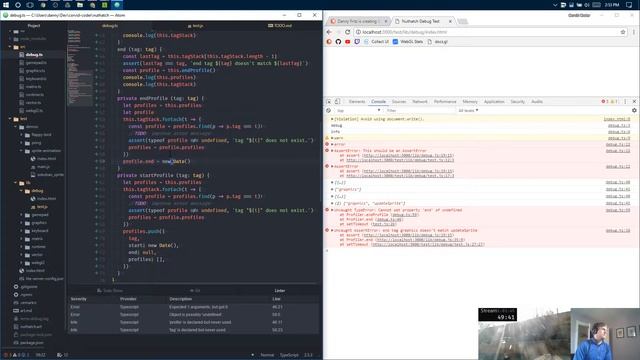
Task: Collapse the sprite-animation folder
Action: 21,151
